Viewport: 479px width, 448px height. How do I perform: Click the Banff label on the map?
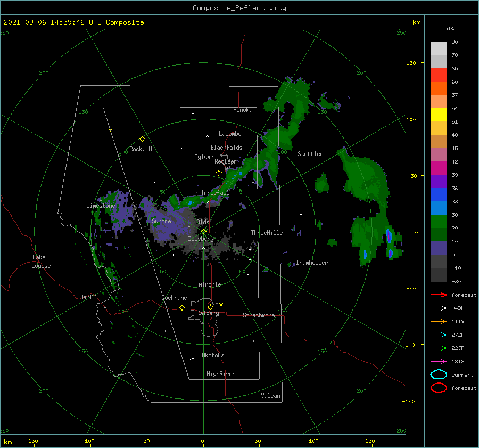[88, 297]
